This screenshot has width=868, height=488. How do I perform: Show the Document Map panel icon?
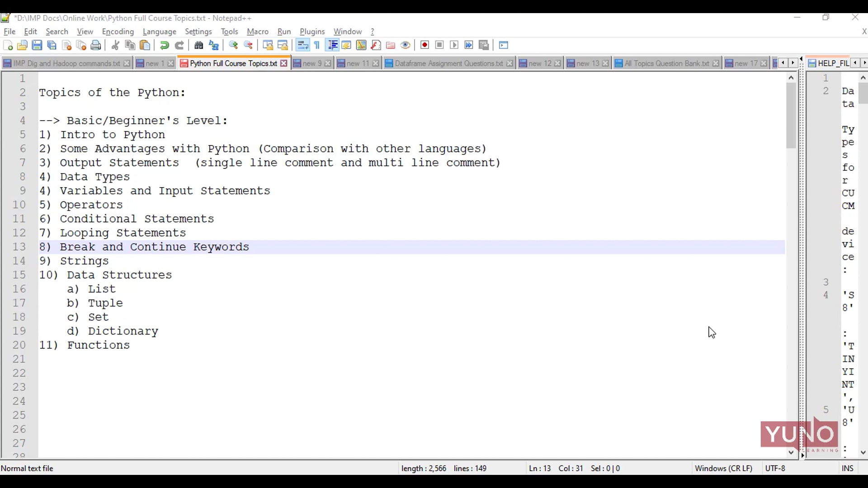(x=361, y=45)
